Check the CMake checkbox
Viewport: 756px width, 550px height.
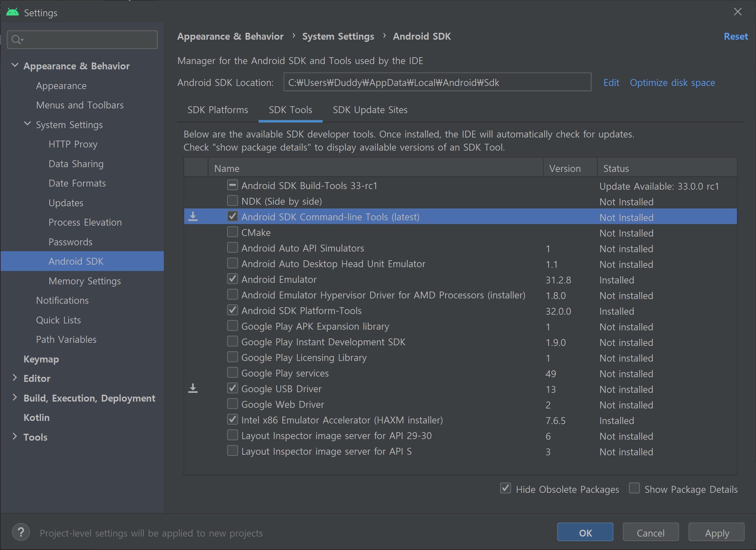pos(232,232)
